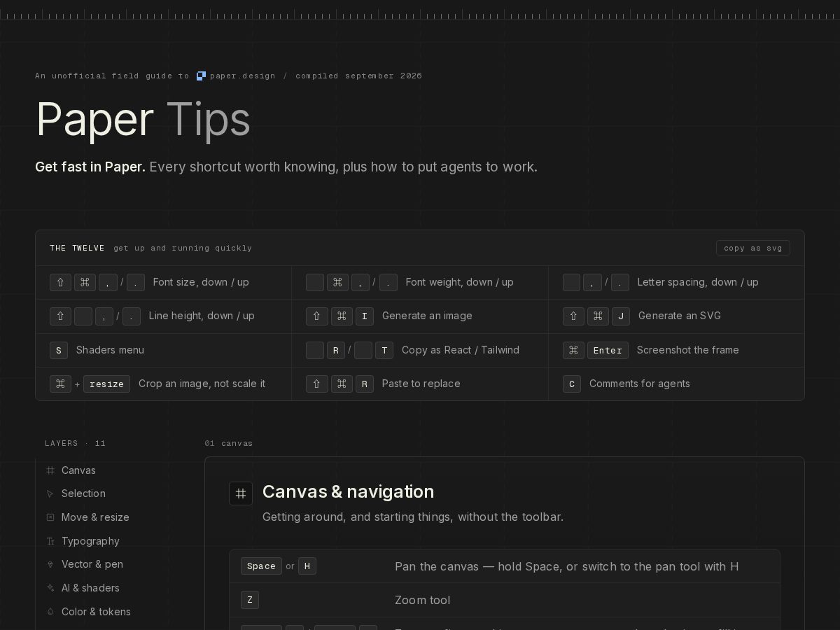
Task: Click the 'Font weight, down / up' text
Action: click(x=459, y=282)
